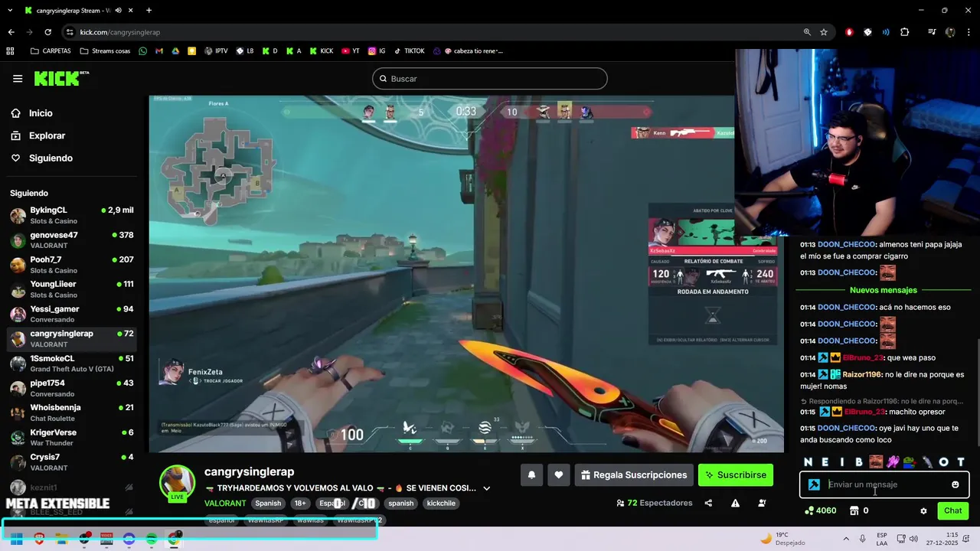Open browser zoom magnifier icon
980x551 pixels.
point(807,32)
